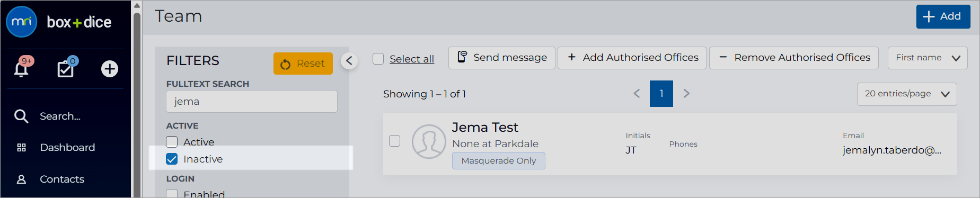
Task: Open the sidebar Search option
Action: point(60,116)
